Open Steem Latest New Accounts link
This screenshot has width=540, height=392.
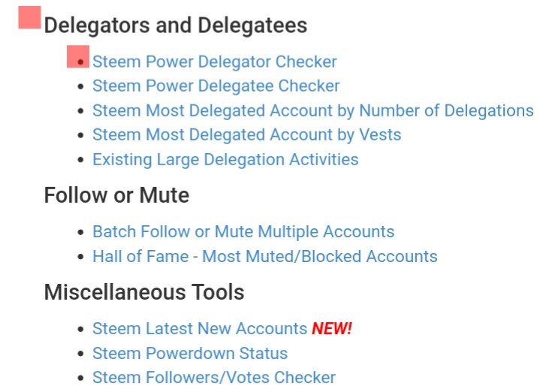pos(200,329)
